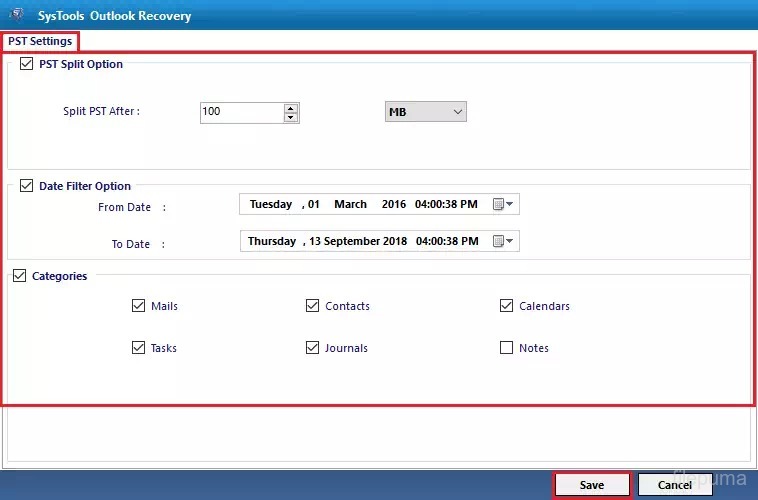758x500 pixels.
Task: Click the Save button
Action: coord(592,485)
